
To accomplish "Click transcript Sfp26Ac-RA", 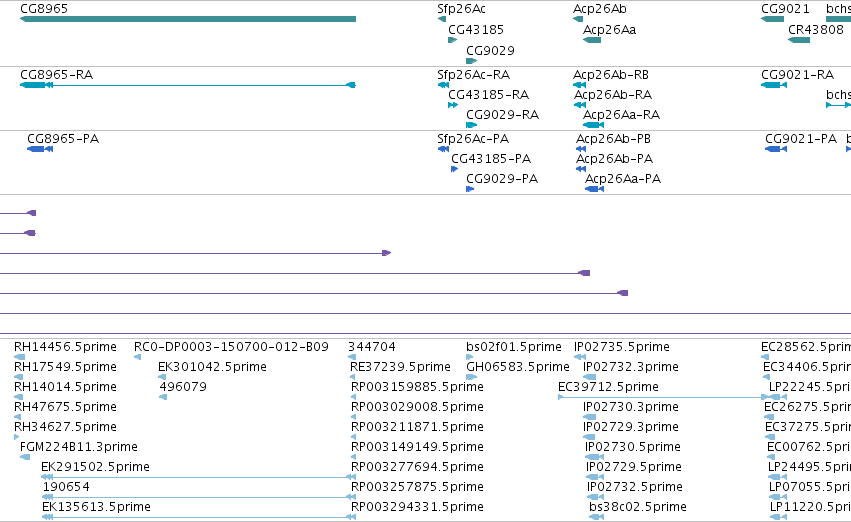I will tap(443, 85).
